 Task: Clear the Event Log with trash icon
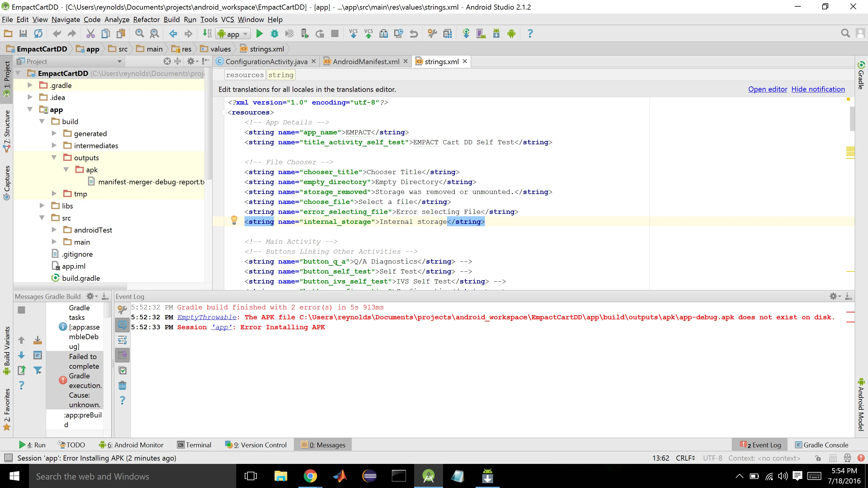122,385
